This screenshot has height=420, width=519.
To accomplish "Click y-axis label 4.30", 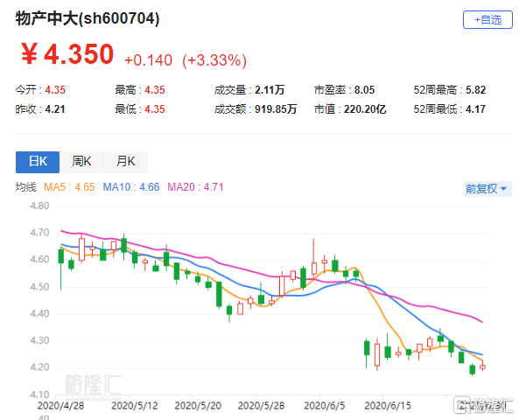I will pos(39,340).
